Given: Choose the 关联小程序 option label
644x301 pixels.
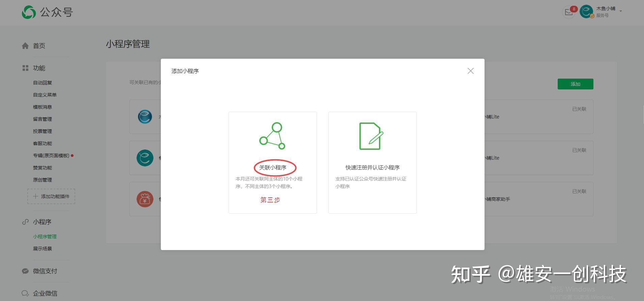Looking at the screenshot, I should point(273,167).
